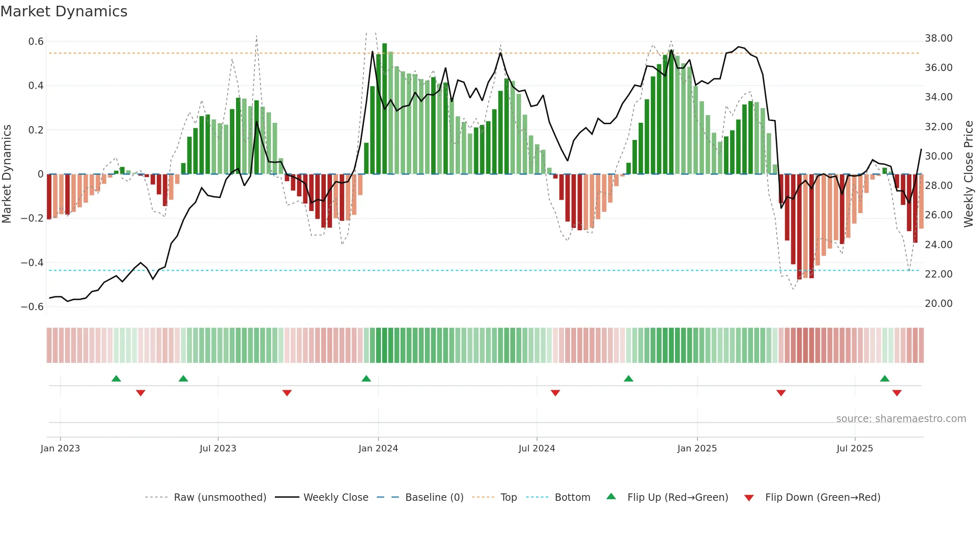980x551 pixels.
Task: Select the flip-up marker just before Jan 2024
Action: click(x=366, y=378)
